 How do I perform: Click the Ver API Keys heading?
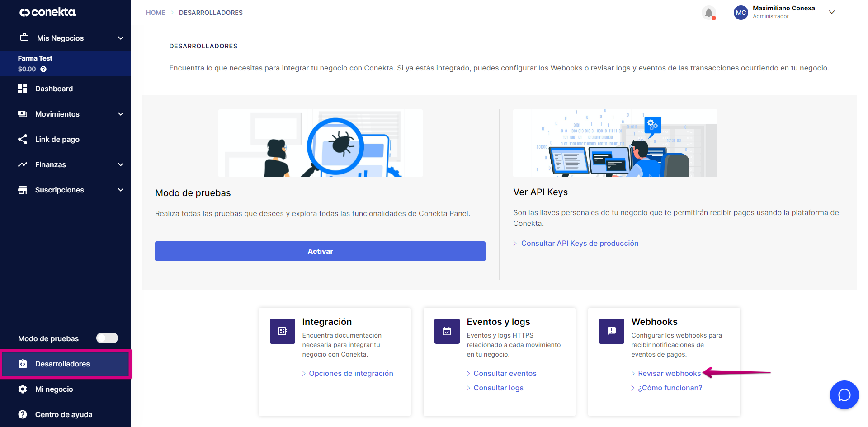pyautogui.click(x=540, y=192)
